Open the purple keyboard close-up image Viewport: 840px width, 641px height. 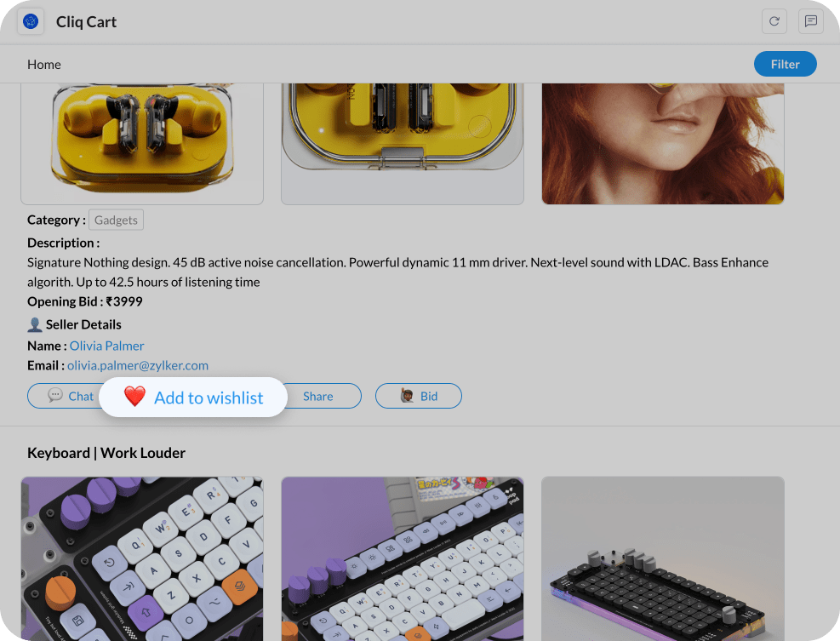coord(142,558)
